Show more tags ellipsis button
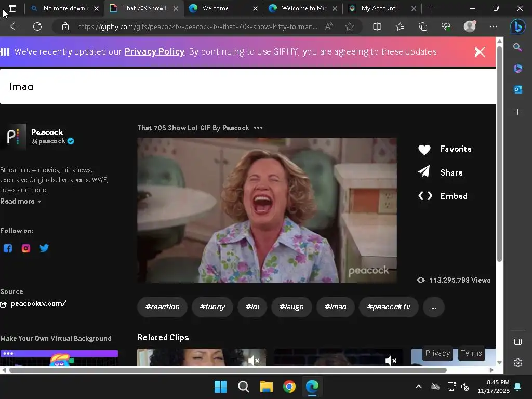Viewport: 532px width, 399px height. coord(434,307)
